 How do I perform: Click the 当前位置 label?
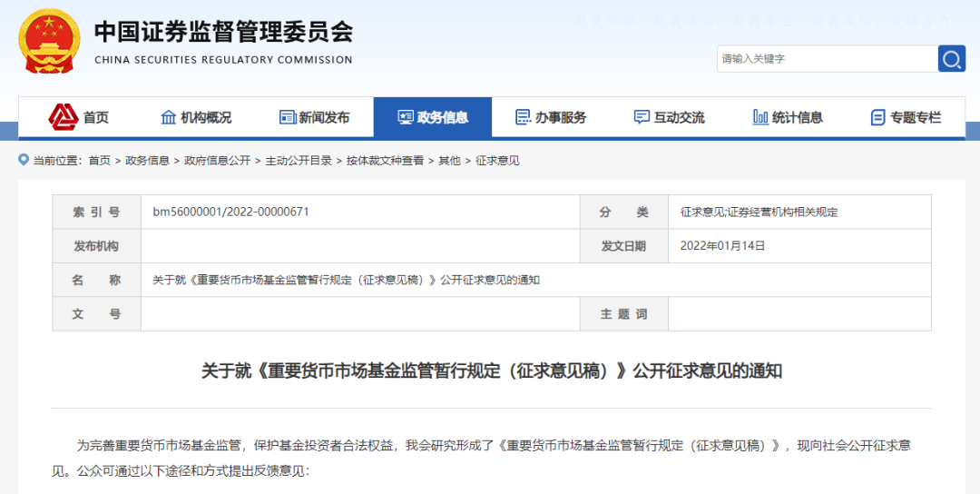coord(57,161)
